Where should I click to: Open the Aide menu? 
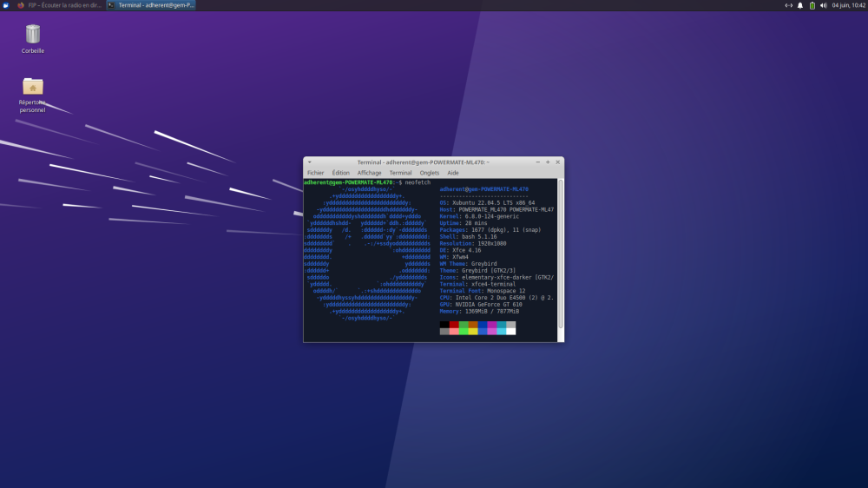[453, 173]
